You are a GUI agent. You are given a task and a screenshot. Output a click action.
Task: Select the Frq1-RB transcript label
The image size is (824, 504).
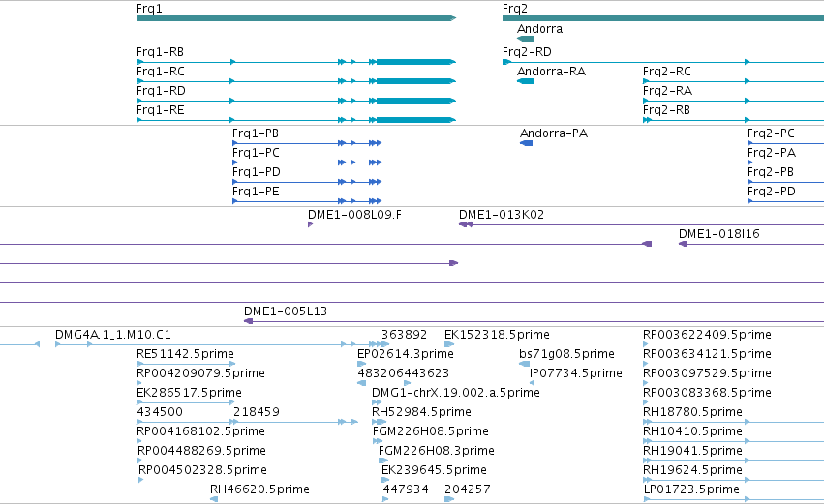[x=160, y=52]
